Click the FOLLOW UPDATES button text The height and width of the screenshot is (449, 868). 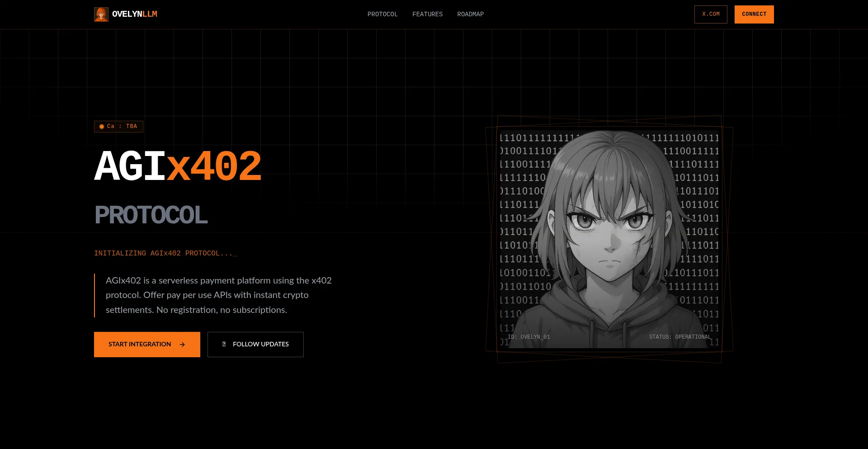click(260, 345)
